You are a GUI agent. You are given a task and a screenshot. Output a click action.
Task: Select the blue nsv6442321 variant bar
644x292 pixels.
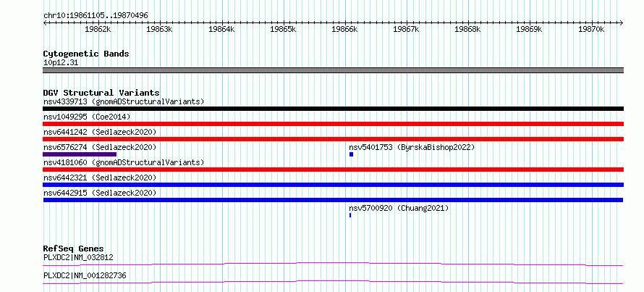pos(333,185)
